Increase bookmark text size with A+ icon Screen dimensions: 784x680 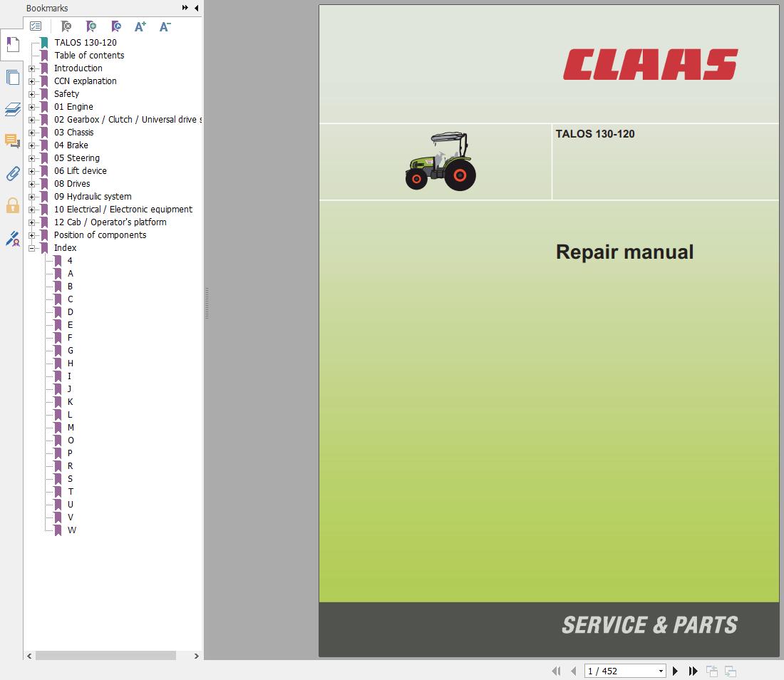[x=140, y=26]
